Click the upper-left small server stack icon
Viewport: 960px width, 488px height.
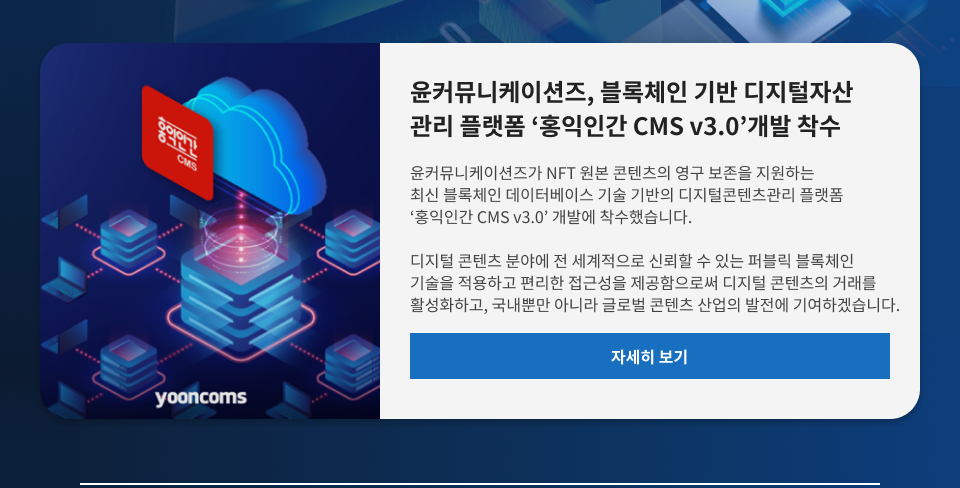(x=129, y=242)
